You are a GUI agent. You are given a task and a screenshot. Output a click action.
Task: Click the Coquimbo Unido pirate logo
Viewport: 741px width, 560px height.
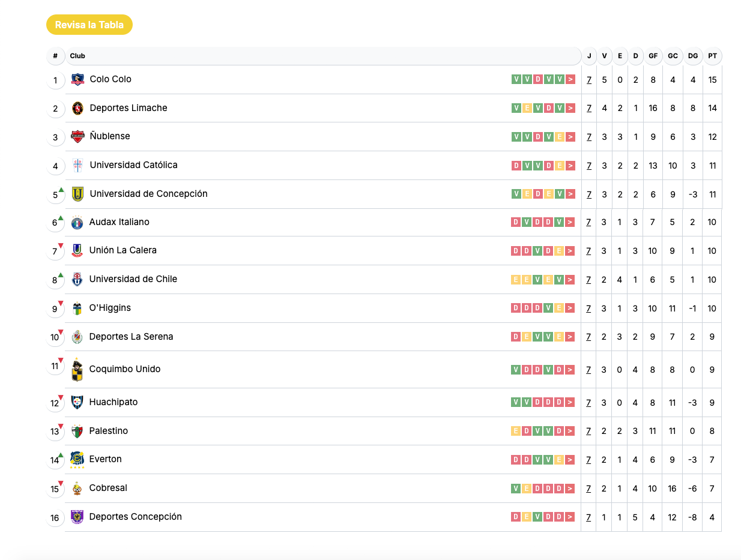(77, 370)
